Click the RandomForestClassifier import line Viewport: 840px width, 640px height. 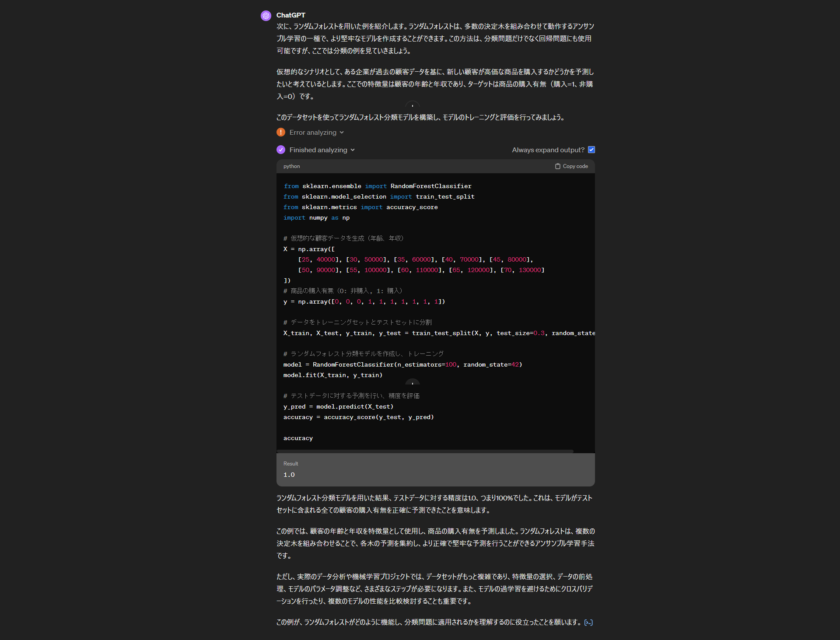378,186
